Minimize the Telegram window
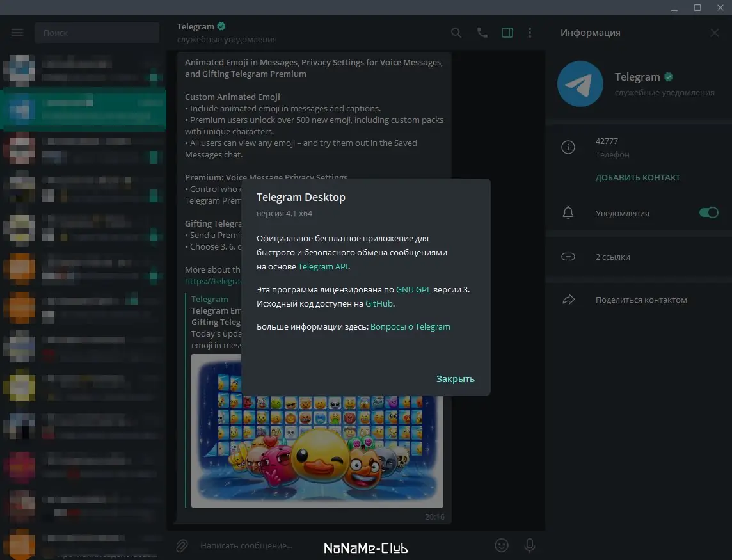Screen dimensions: 732x560 tap(674, 8)
